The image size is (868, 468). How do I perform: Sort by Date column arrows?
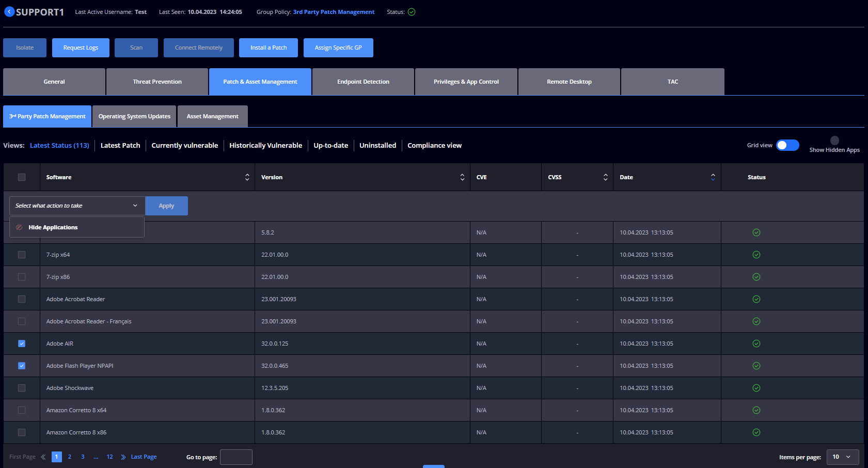pyautogui.click(x=713, y=177)
